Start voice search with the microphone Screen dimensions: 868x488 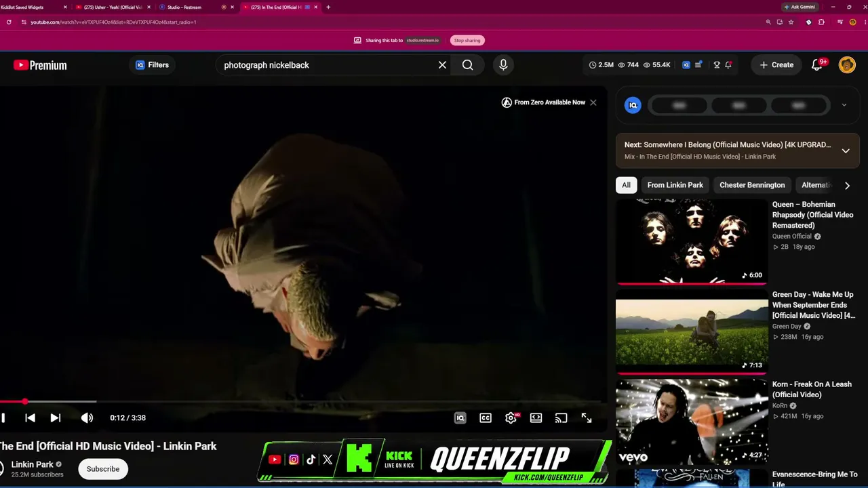pyautogui.click(x=503, y=65)
